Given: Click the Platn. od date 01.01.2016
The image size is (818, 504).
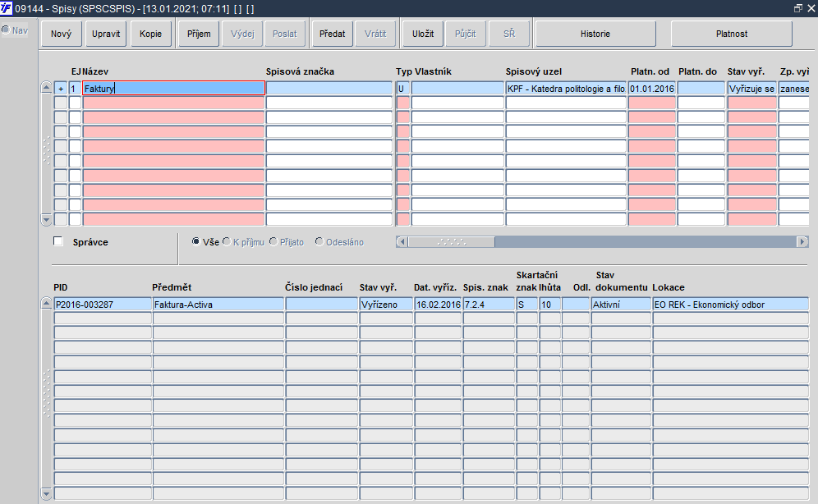Looking at the screenshot, I should (652, 89).
